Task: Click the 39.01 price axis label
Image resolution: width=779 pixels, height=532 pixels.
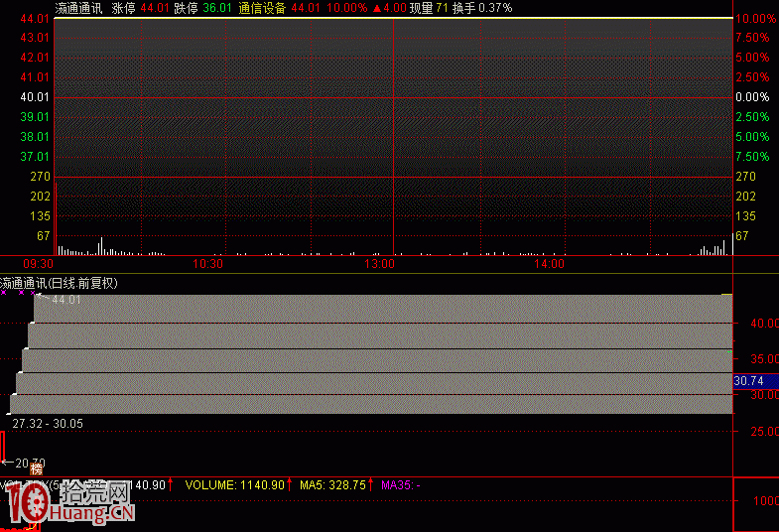Action: pos(35,117)
